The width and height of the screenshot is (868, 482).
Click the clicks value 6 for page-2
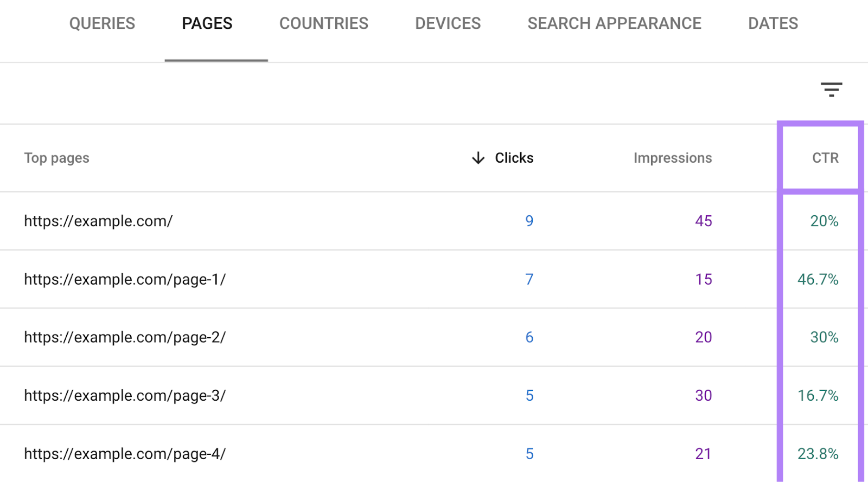(529, 337)
